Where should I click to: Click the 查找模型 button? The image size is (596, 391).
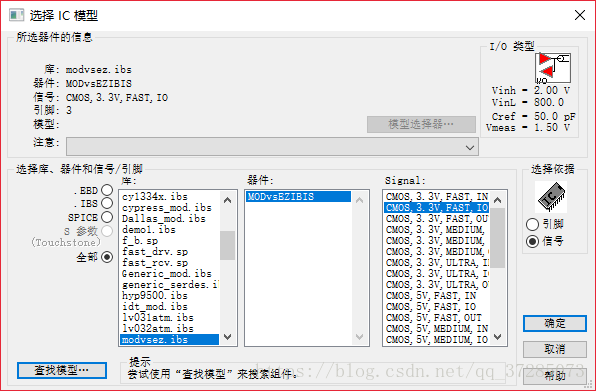pos(62,370)
